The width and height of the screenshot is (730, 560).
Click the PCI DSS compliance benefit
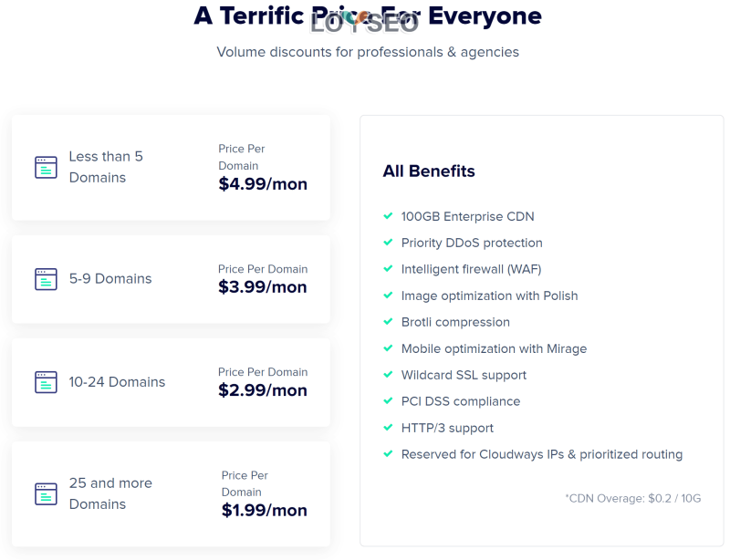click(x=460, y=401)
